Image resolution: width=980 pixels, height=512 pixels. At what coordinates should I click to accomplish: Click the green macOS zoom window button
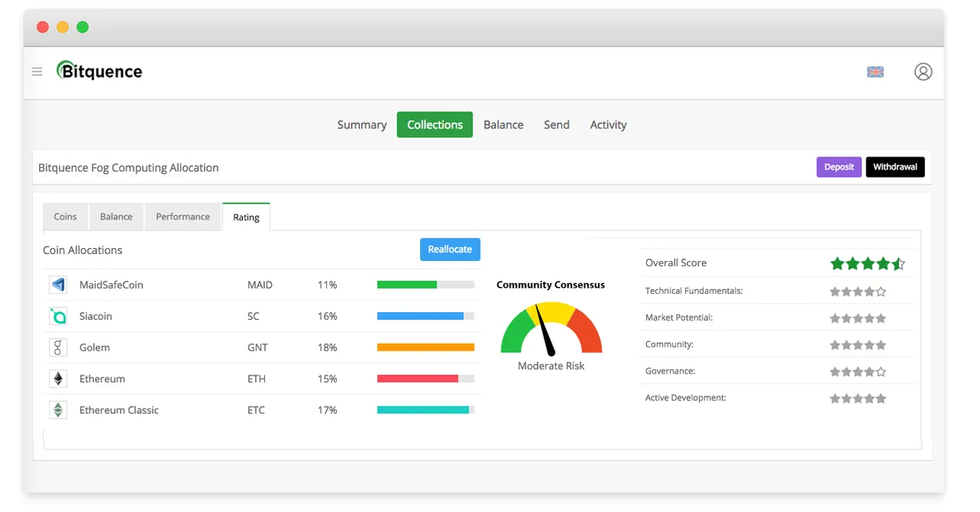(83, 28)
